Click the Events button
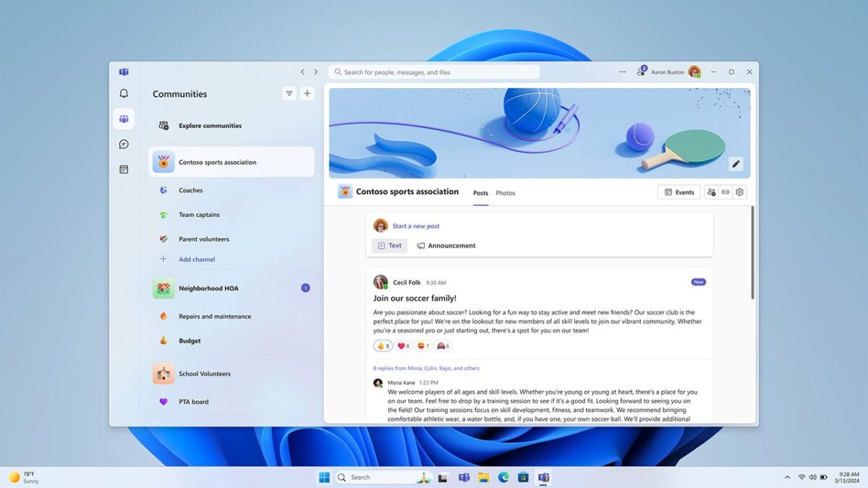Image resolution: width=868 pixels, height=488 pixels. (678, 192)
